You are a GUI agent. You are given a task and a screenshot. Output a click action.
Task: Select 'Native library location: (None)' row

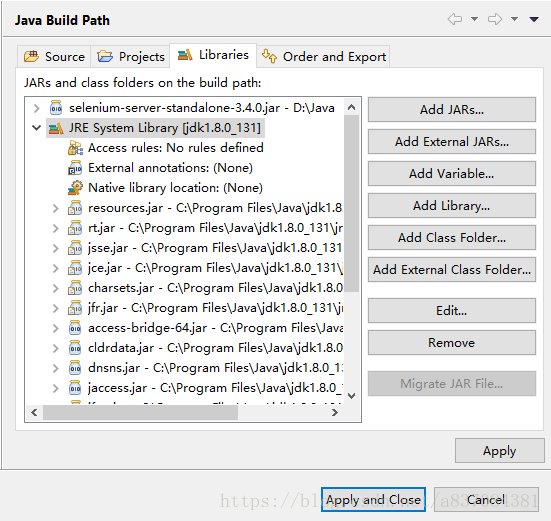click(x=175, y=188)
